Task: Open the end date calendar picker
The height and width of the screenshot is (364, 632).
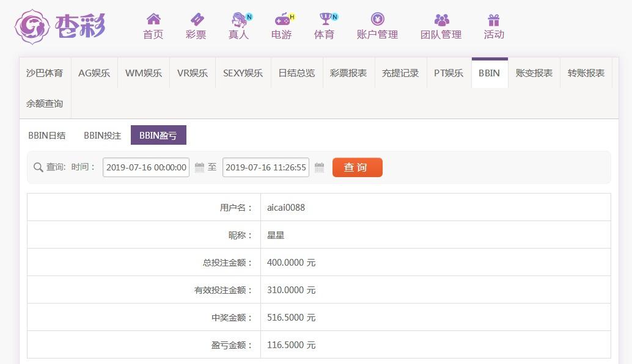Action: 319,167
